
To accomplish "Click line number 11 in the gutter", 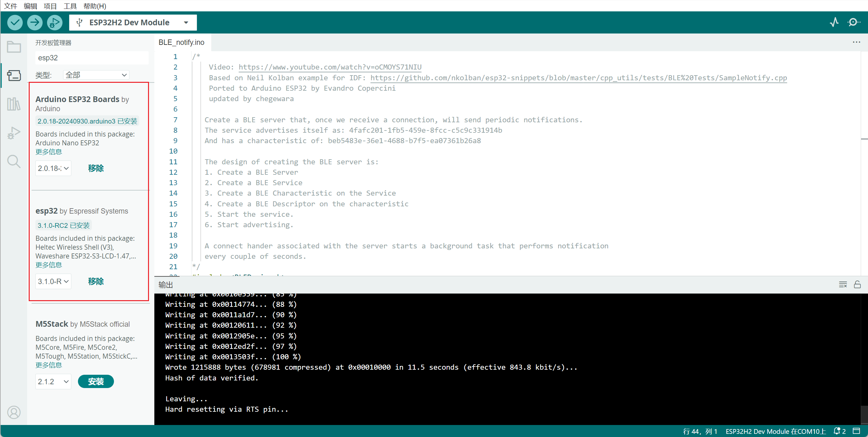I will click(x=173, y=162).
